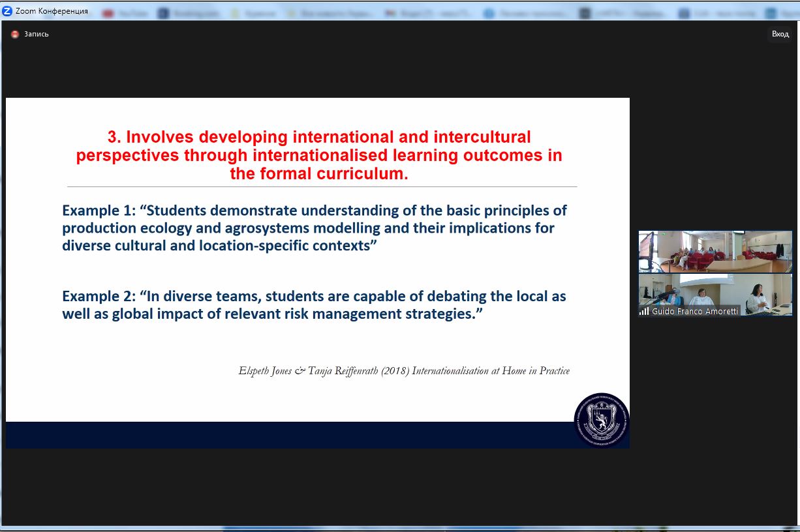Image resolution: width=800 pixels, height=532 pixels.
Task: Click the red slide heading text
Action: (318, 155)
